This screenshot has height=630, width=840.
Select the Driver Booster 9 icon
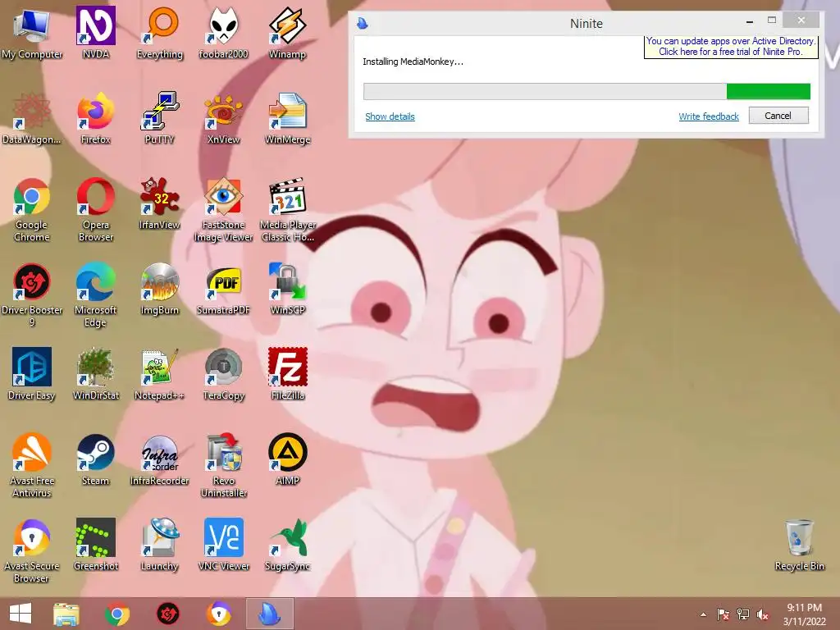32,295
